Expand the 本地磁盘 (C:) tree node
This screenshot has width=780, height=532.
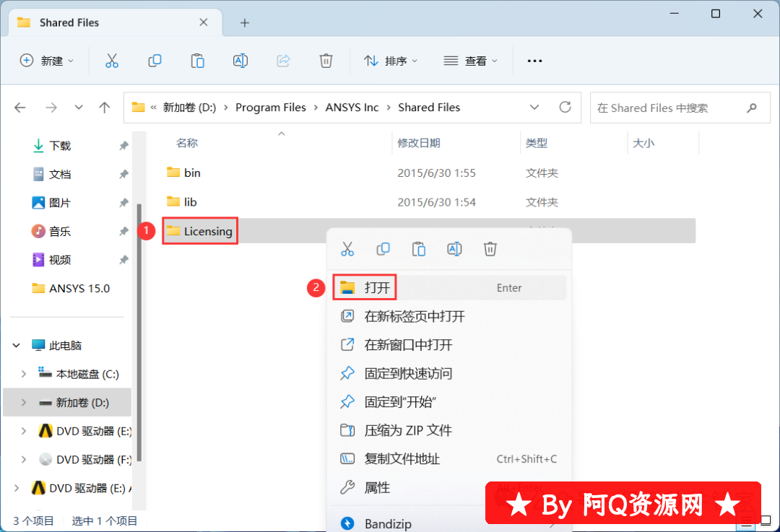[24, 374]
